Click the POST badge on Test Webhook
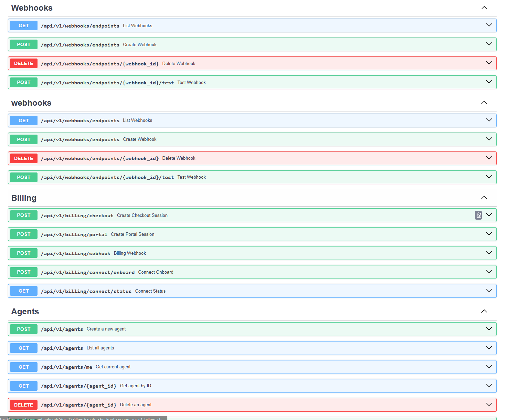Image resolution: width=509 pixels, height=420 pixels. (x=23, y=82)
